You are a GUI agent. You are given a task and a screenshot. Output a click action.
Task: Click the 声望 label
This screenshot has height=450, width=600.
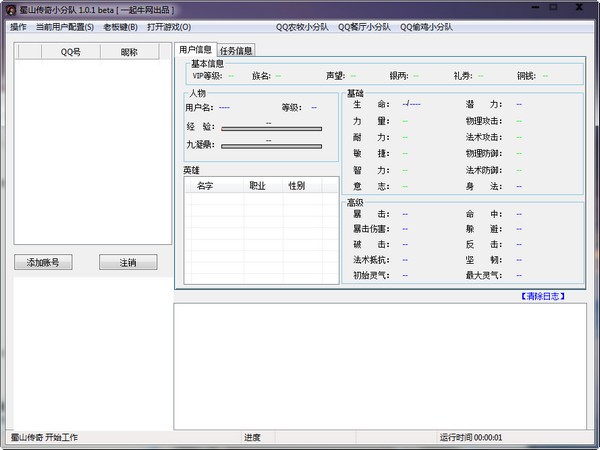tap(336, 76)
